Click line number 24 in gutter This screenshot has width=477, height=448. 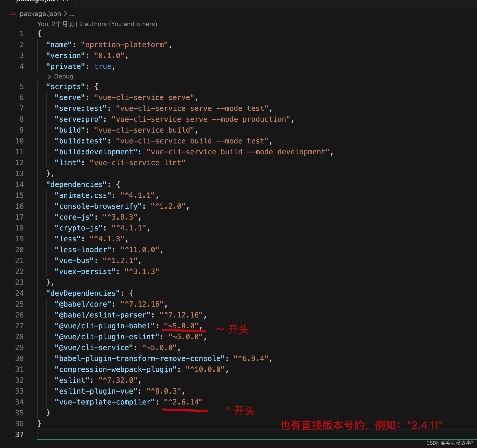click(19, 293)
